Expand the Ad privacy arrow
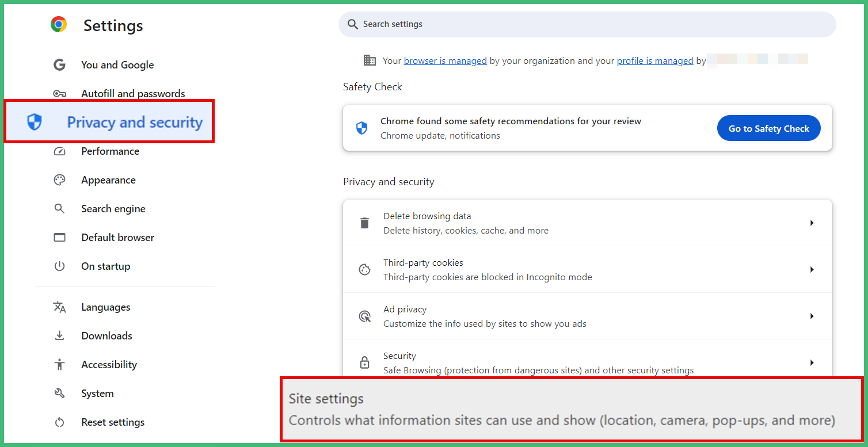The width and height of the screenshot is (868, 447). click(812, 316)
